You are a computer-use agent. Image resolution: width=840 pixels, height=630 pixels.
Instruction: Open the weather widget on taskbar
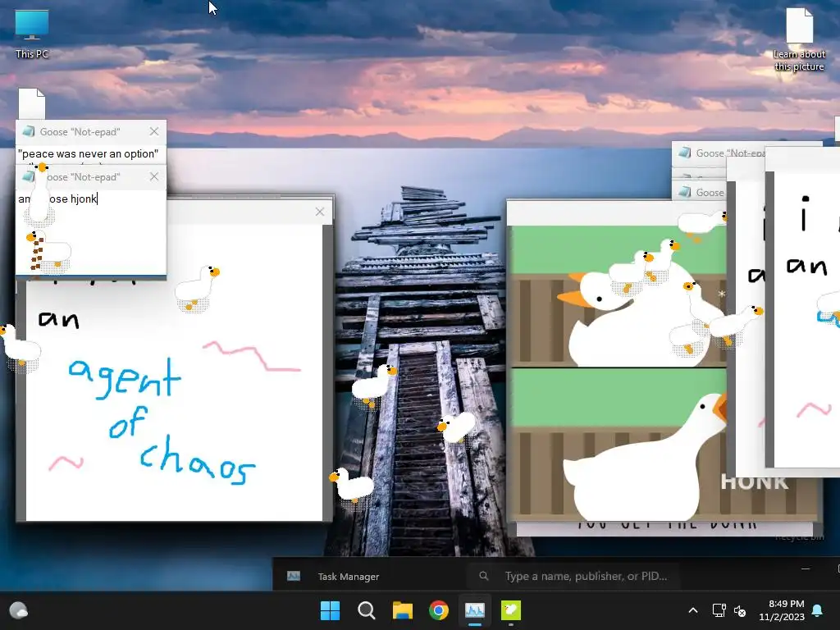tap(19, 610)
